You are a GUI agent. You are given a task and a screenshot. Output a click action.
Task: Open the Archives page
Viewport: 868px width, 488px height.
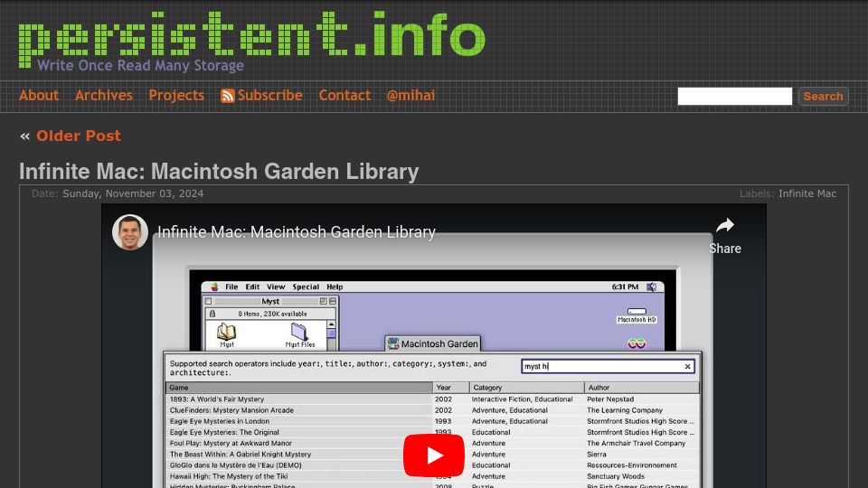(103, 95)
